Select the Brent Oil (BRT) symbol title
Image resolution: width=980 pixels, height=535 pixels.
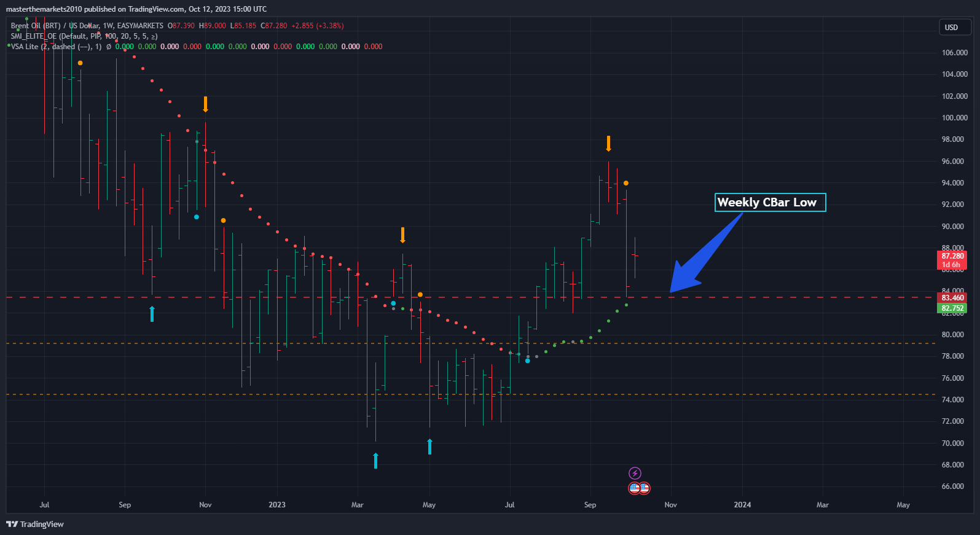tap(87, 26)
